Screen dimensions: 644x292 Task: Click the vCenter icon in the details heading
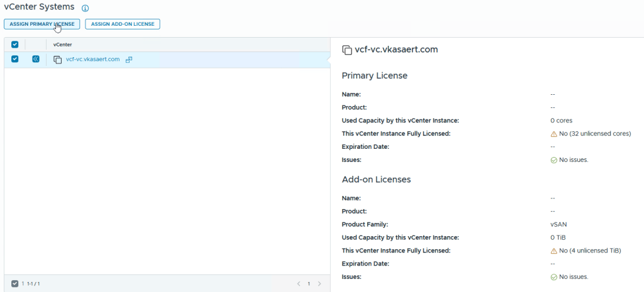point(347,50)
